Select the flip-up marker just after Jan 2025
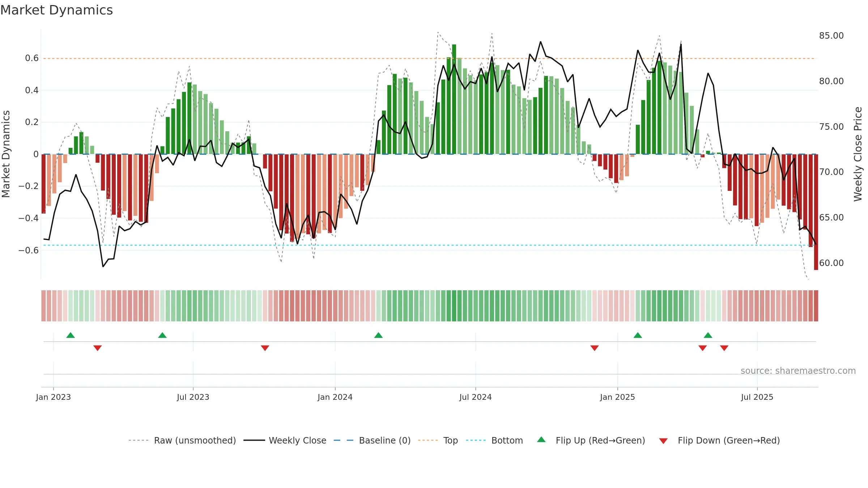Screen dimensions: 868x488 (638, 335)
